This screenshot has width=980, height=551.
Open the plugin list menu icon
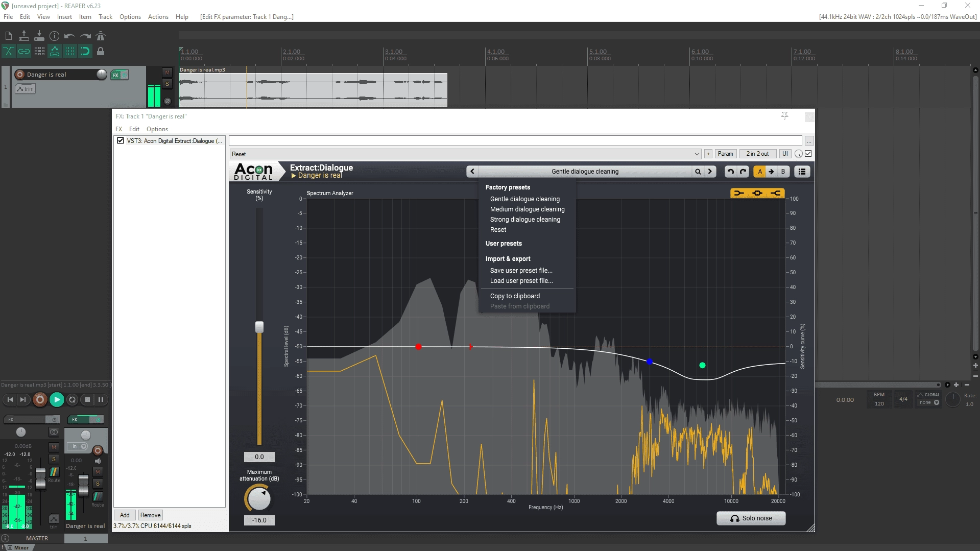[802, 172]
